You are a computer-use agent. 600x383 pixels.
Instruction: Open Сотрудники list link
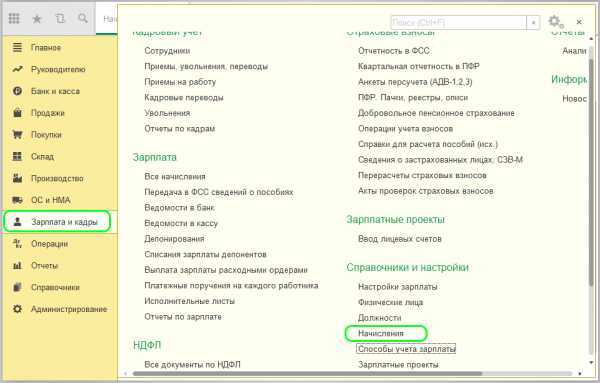point(167,51)
